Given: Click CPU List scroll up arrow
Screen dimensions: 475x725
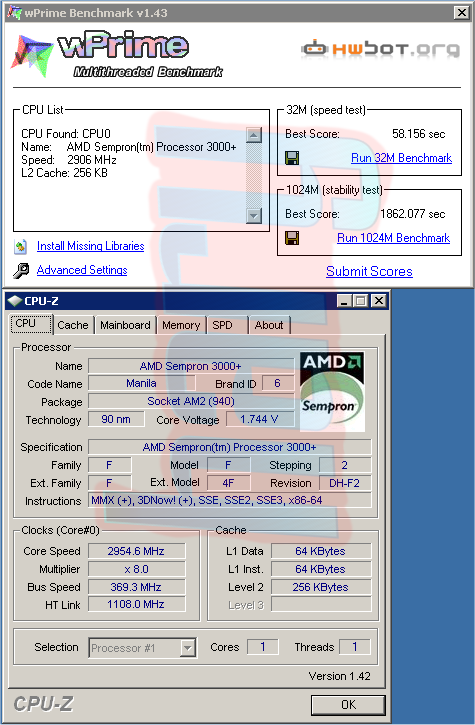Looking at the screenshot, I should click(x=254, y=135).
